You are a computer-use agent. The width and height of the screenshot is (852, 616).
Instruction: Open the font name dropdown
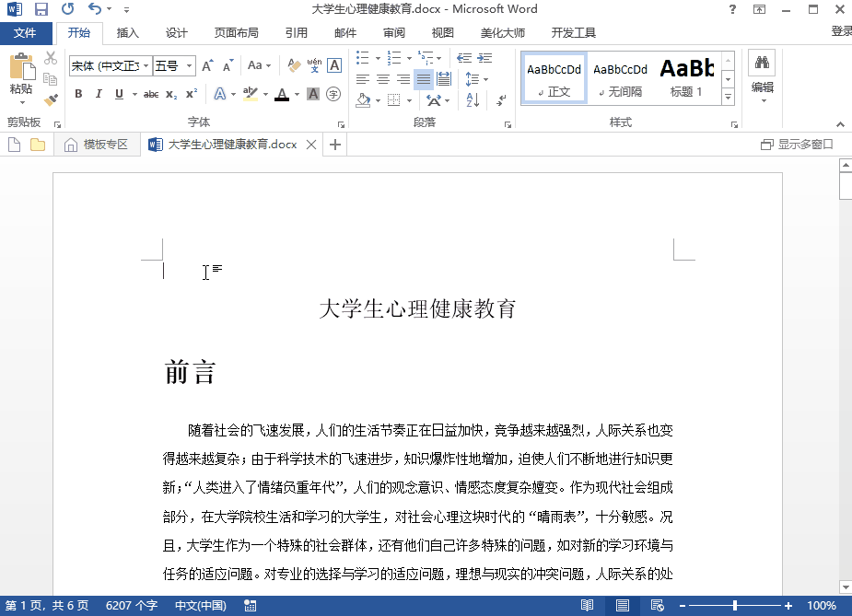click(146, 65)
